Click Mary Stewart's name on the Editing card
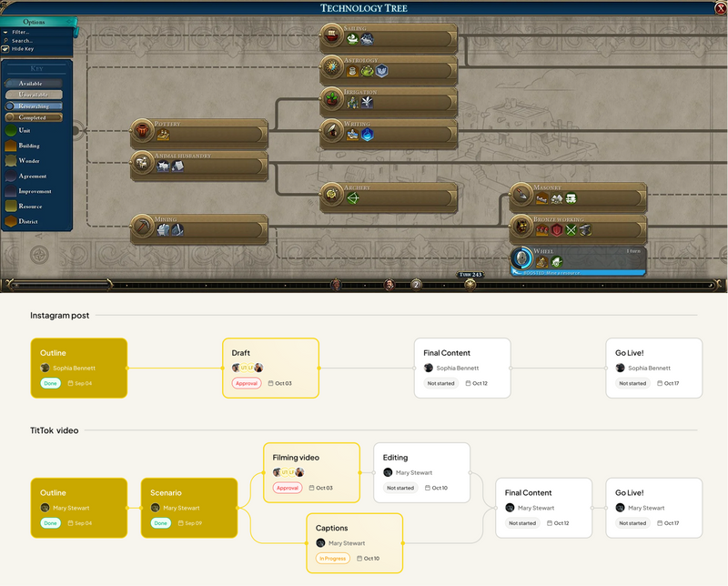Viewport: 728px width, 586px height. point(414,472)
